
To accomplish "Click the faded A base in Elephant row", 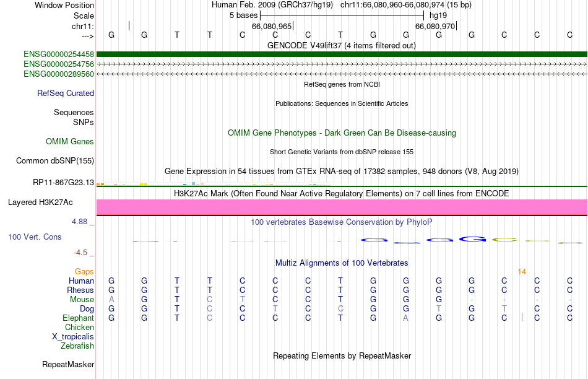I will point(406,318).
